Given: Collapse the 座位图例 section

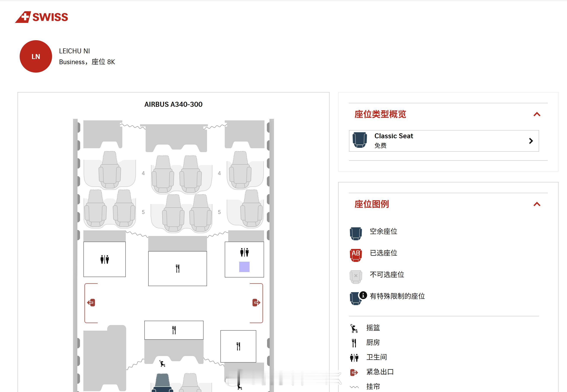Looking at the screenshot, I should [537, 204].
